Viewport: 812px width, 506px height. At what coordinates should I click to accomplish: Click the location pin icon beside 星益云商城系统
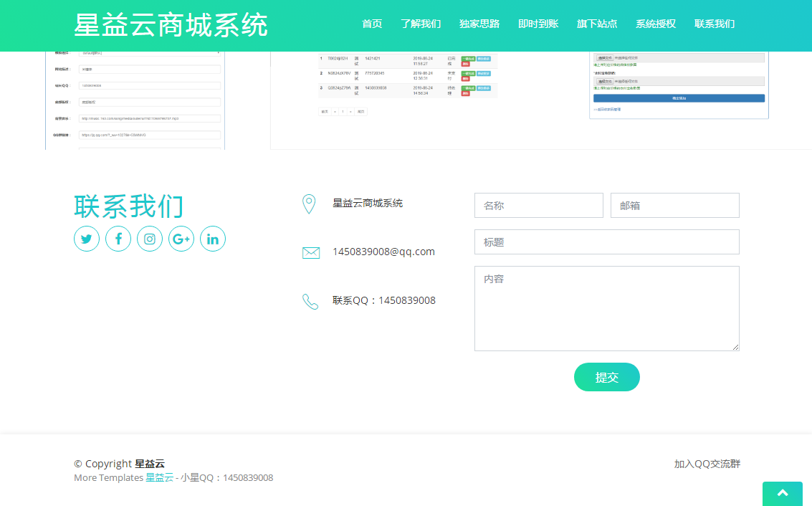[x=310, y=204]
